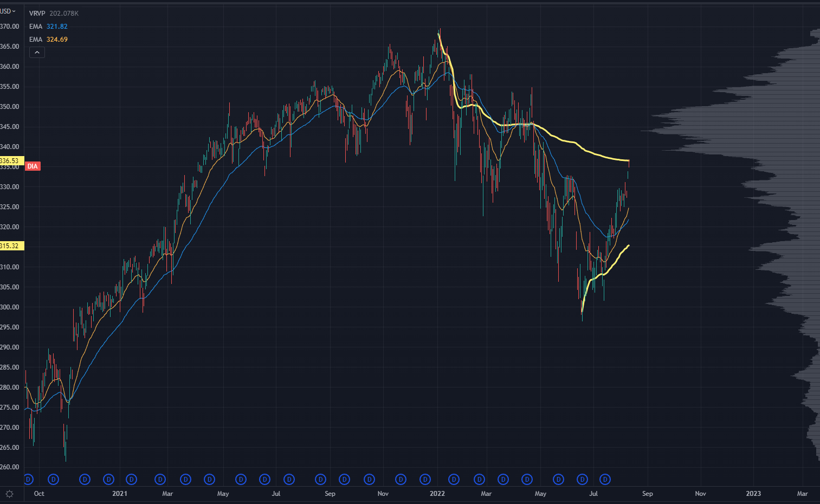Screen dimensions: 820x504
Task: Click the dividend marker just after 2022 label
Action: tap(454, 480)
